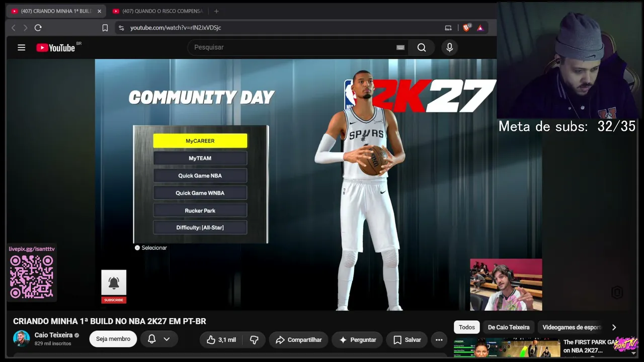Close the CRIANDO MINHA 1ª BUILD tab
The image size is (644, 362).
pyautogui.click(x=99, y=11)
